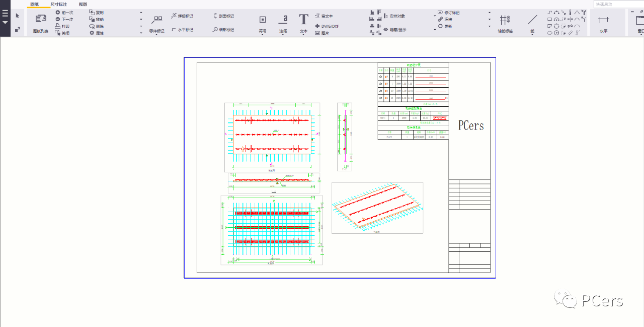
Task: Switch to the 尺寸标注 tab
Action: [x=58, y=4]
